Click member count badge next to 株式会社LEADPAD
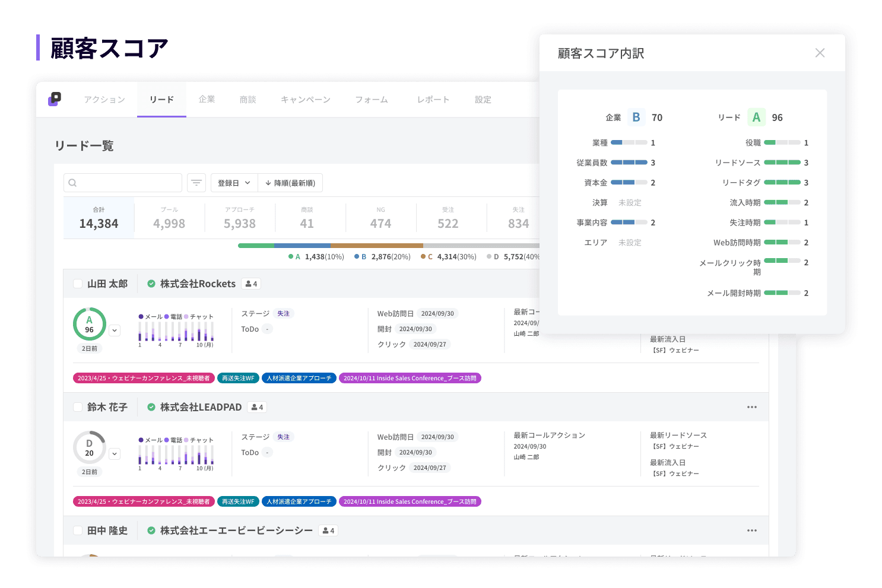Screen dimensions: 882x588 tap(257, 407)
